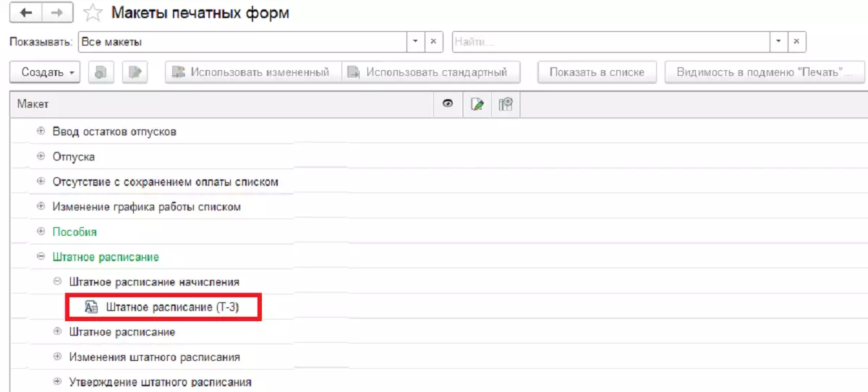
Task: Open the Показывать filter dropdown arrow
Action: (415, 42)
